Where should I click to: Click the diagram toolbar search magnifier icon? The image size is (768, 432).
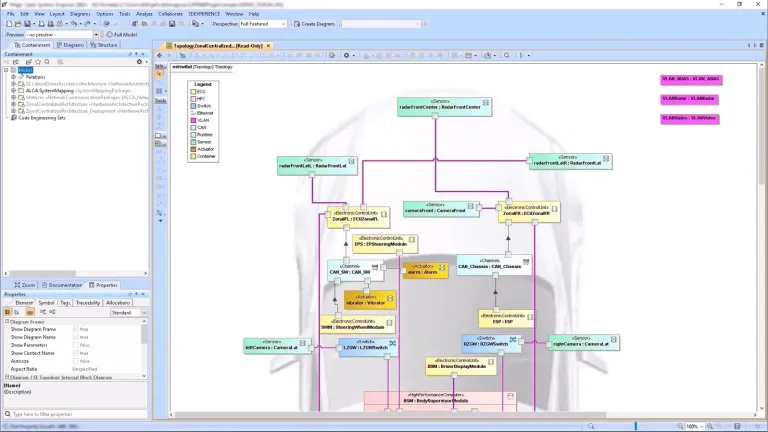pos(507,55)
